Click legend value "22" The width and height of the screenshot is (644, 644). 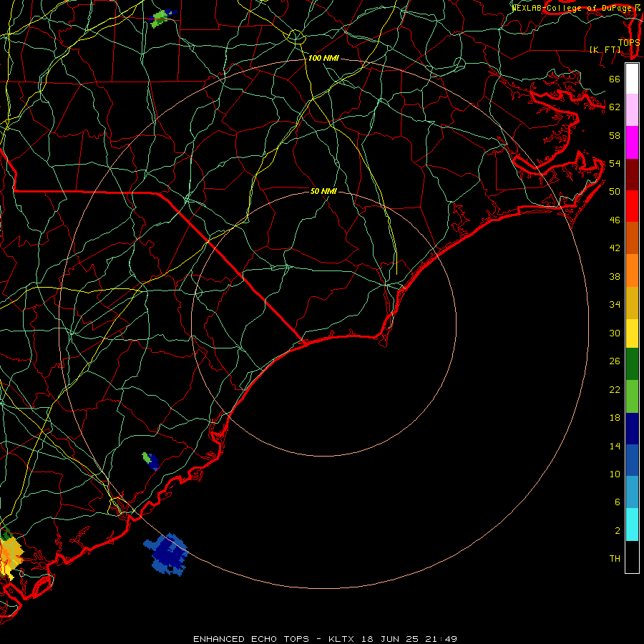point(615,389)
